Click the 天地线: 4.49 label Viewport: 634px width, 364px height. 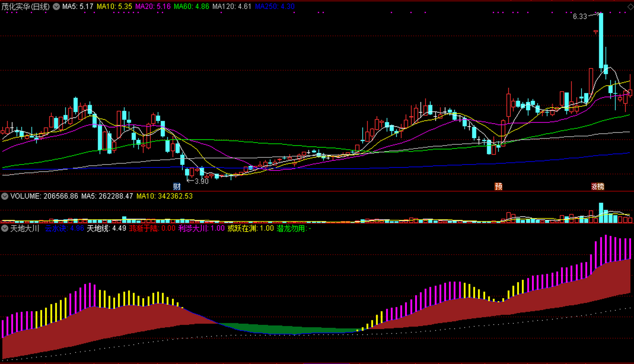pos(106,228)
